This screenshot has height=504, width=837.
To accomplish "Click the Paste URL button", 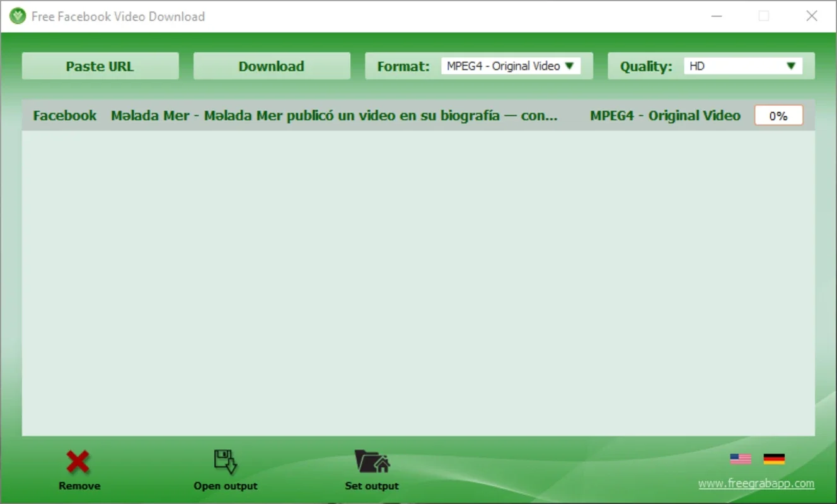I will 100,66.
